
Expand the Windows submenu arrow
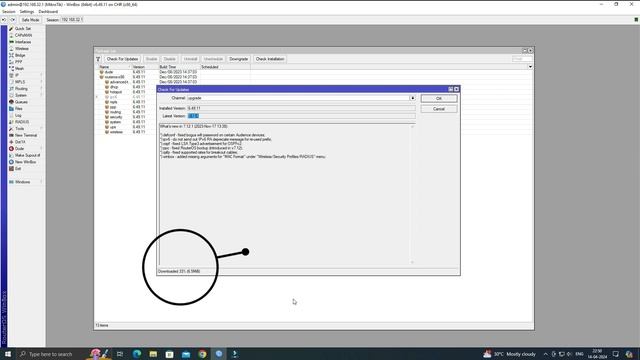(x=41, y=182)
